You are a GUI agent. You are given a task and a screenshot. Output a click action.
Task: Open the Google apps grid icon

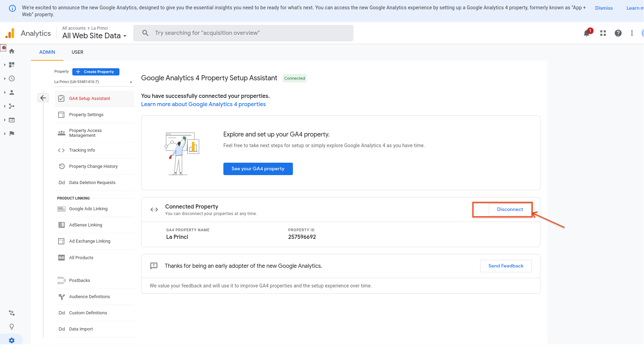click(603, 33)
